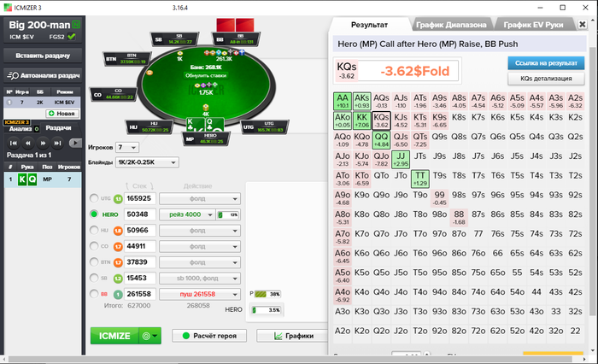
Task: Click the green ICMIZE button
Action: (114, 336)
